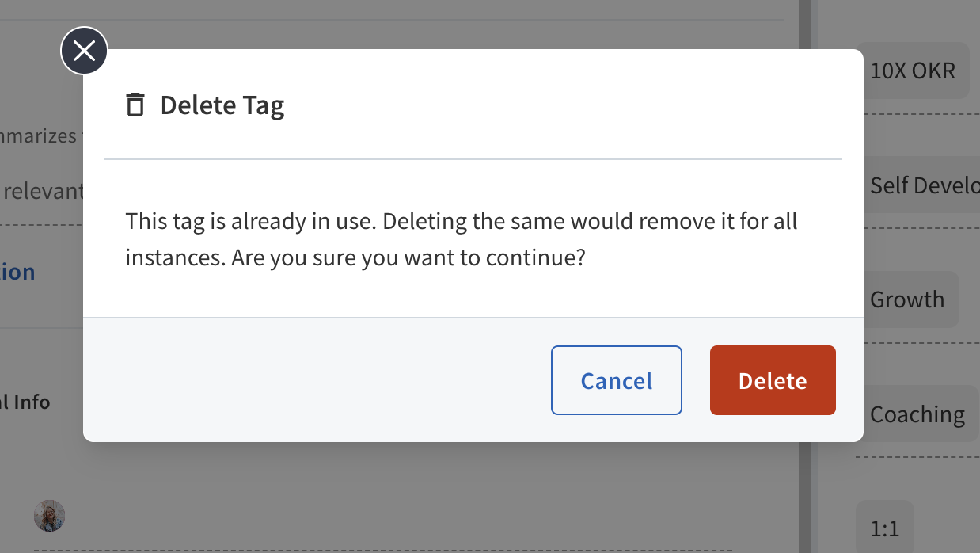
Task: Click the 'Delete Tag' dialog title
Action: [222, 105]
